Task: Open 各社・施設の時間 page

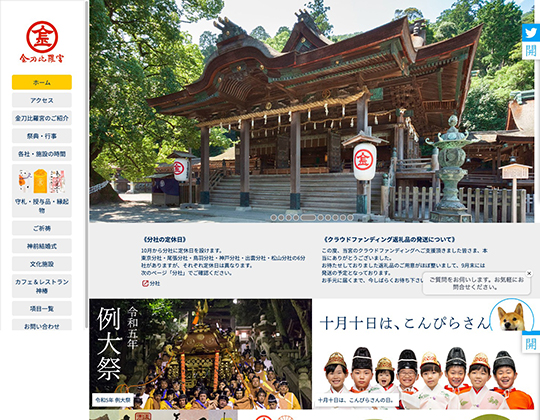Action: point(42,154)
